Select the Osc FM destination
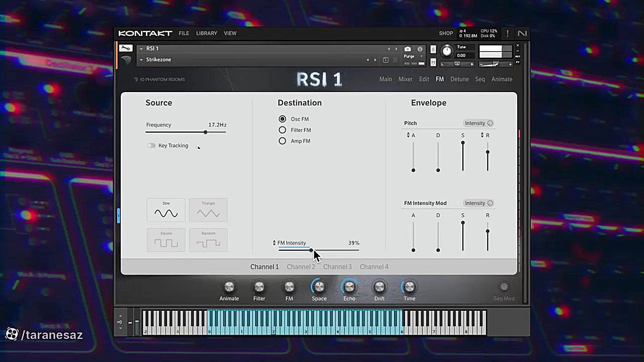644x362 pixels. click(x=282, y=119)
